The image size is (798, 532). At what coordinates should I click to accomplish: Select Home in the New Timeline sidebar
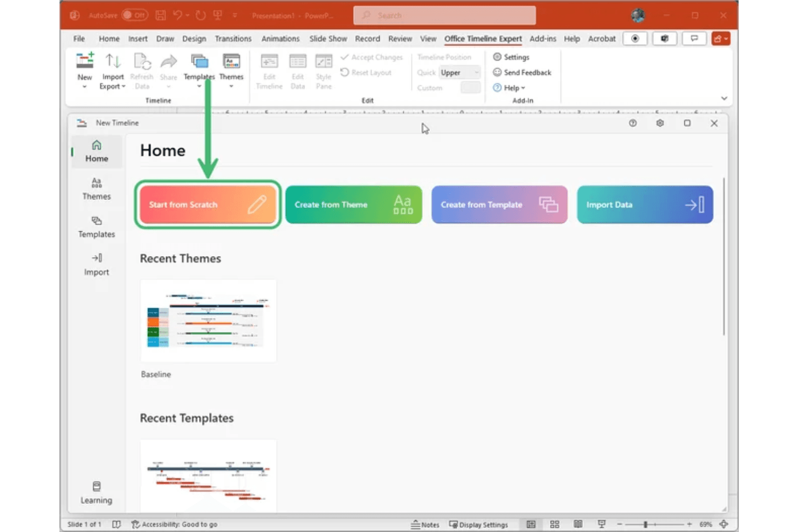97,151
